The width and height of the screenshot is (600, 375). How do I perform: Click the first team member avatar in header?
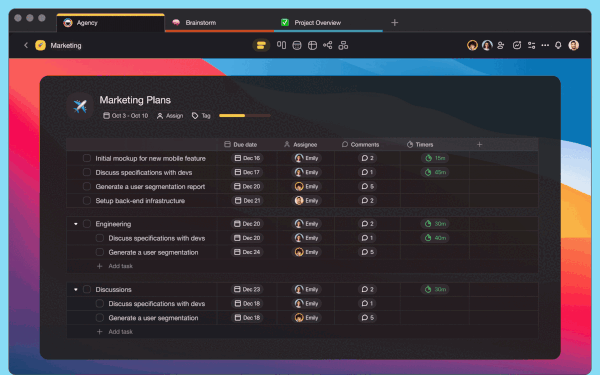point(472,45)
